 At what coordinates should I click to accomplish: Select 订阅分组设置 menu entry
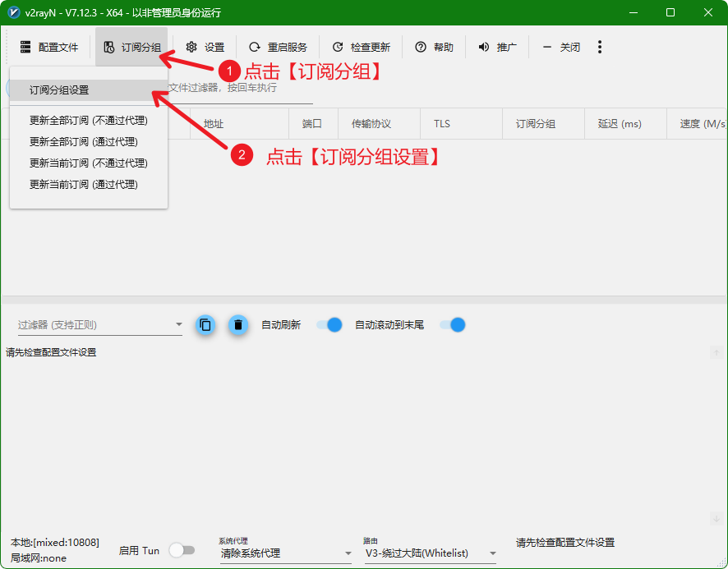point(89,90)
